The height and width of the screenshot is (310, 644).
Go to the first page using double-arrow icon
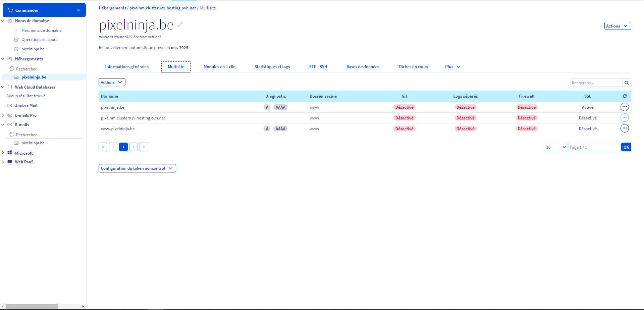[103, 147]
